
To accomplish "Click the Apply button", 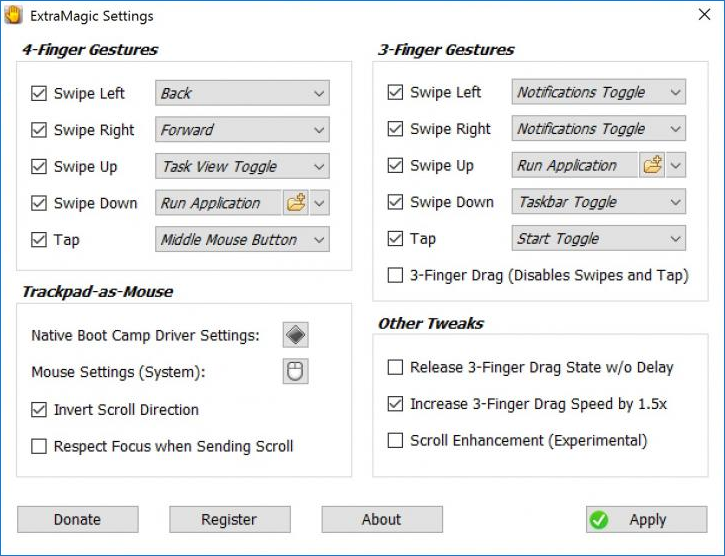I will [x=646, y=520].
